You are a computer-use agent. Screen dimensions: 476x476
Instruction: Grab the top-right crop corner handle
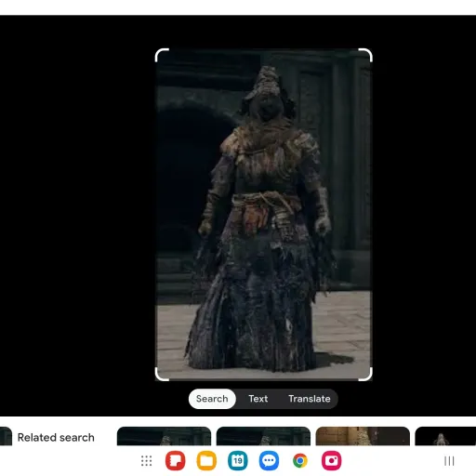(366, 55)
